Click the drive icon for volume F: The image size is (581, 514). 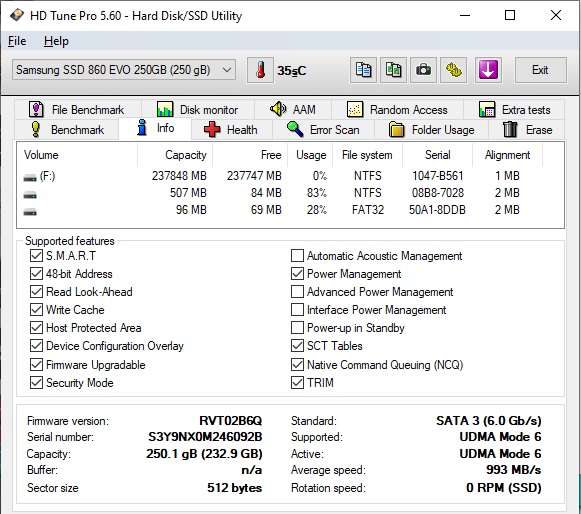pos(30,178)
